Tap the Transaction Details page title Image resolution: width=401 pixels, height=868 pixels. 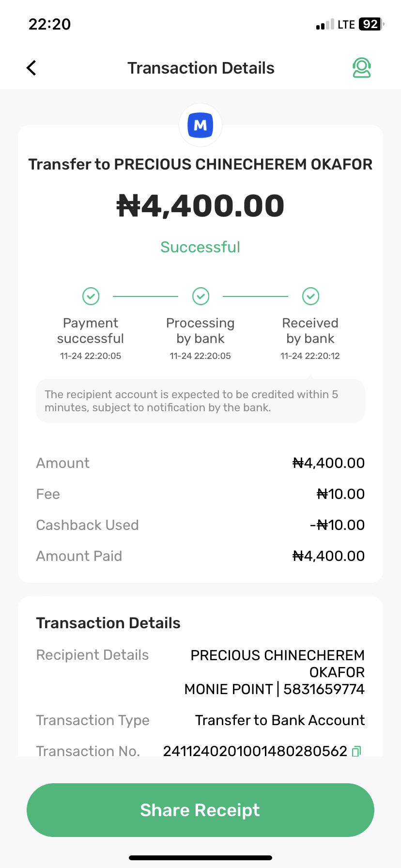pyautogui.click(x=200, y=68)
